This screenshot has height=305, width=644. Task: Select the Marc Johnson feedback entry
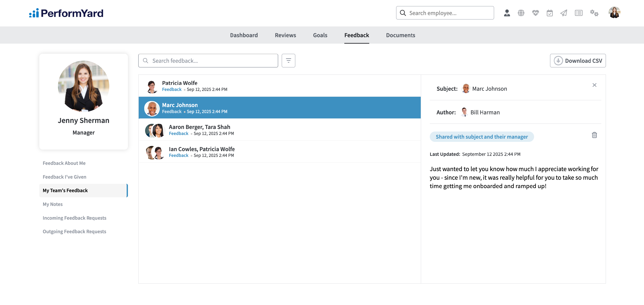(x=279, y=108)
